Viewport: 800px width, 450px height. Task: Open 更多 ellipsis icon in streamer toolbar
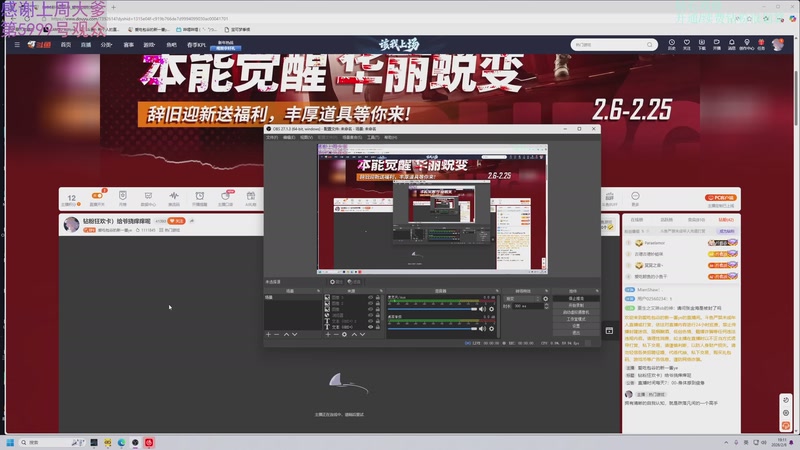[x=635, y=198]
